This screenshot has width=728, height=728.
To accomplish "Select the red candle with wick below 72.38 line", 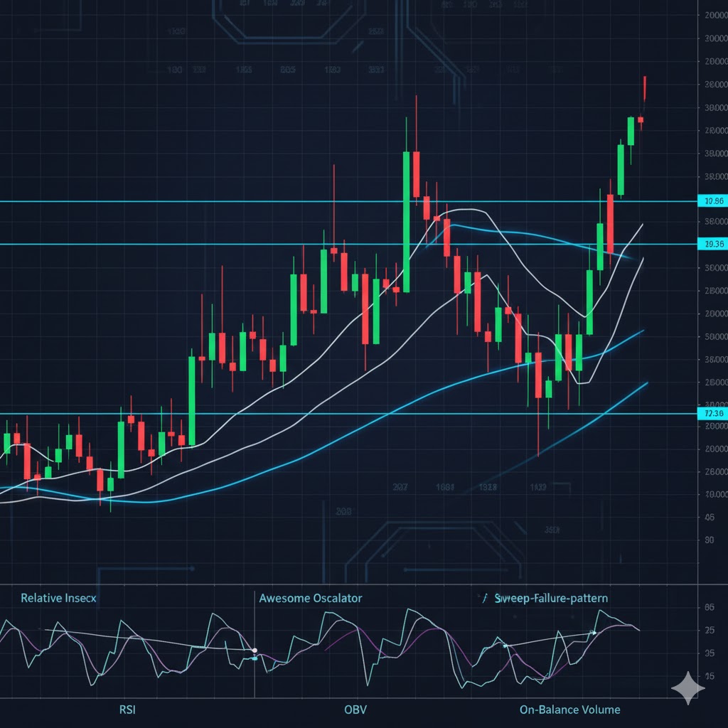I will tap(538, 377).
